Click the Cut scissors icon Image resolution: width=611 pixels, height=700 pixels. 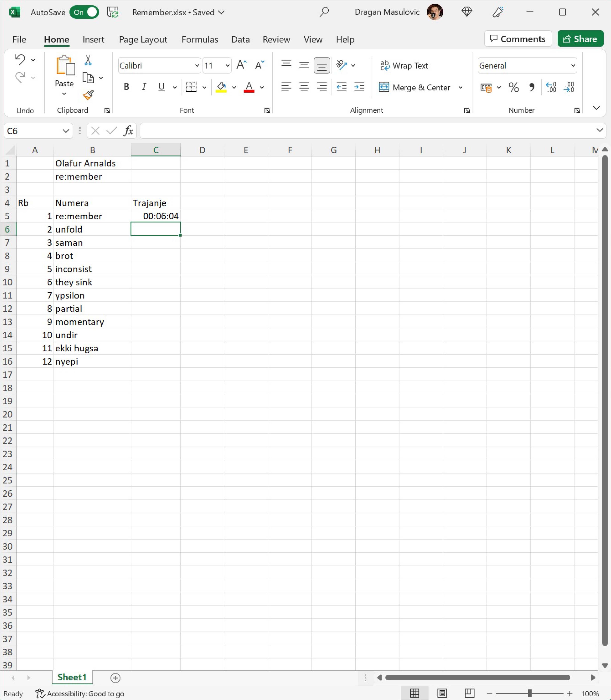point(88,60)
